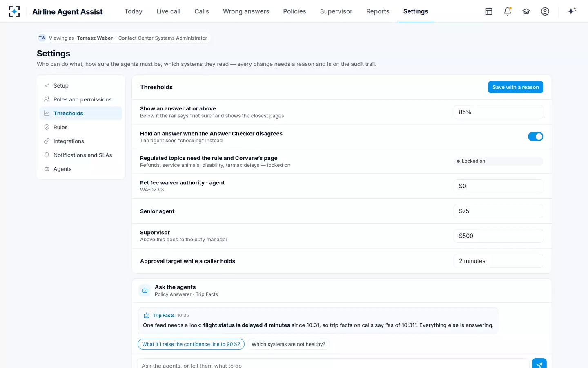Open the layout panel icon in header
The height and width of the screenshot is (368, 588).
point(489,11)
